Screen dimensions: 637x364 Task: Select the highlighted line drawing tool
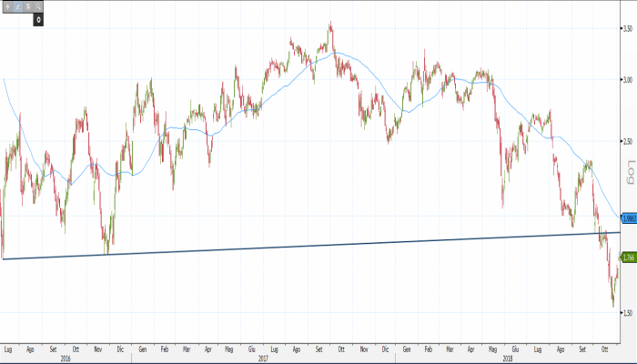(18, 6)
